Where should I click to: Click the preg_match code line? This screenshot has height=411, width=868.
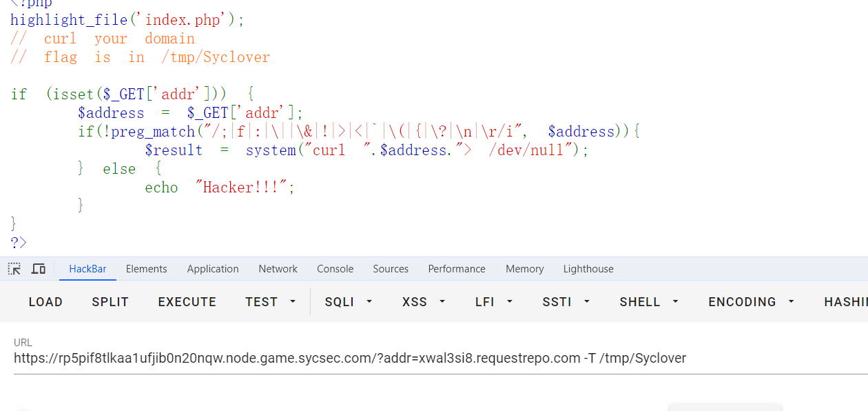(360, 132)
